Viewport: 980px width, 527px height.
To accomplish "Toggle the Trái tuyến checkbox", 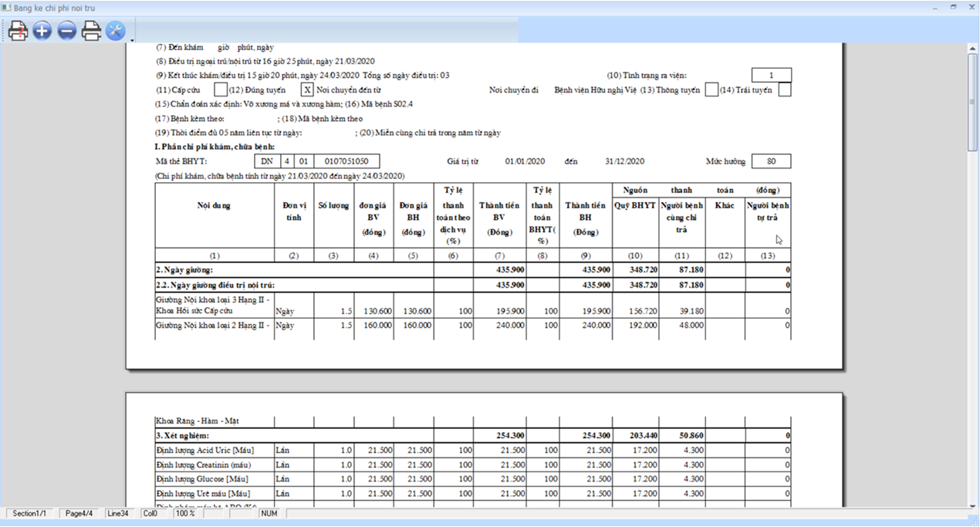I will pyautogui.click(x=785, y=90).
